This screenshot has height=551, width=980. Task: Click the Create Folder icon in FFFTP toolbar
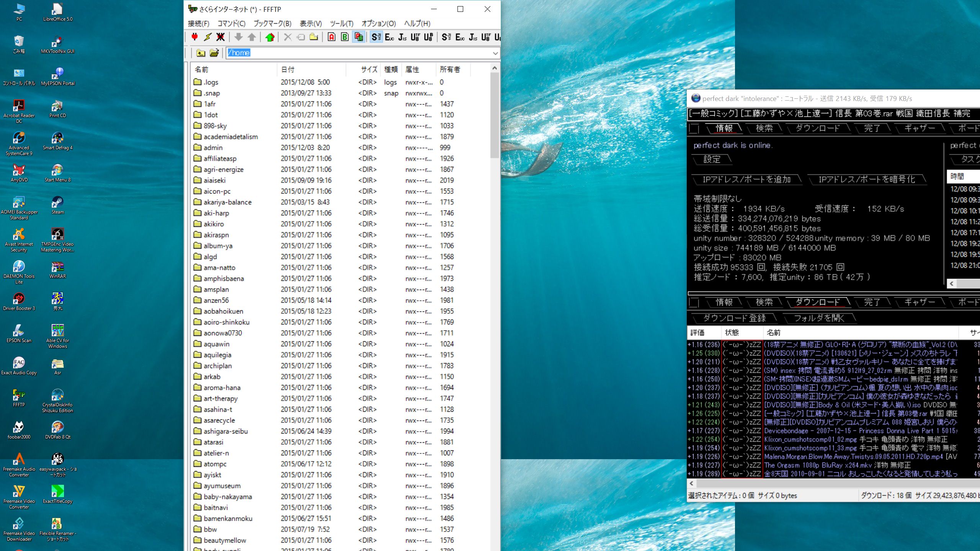coord(314,37)
